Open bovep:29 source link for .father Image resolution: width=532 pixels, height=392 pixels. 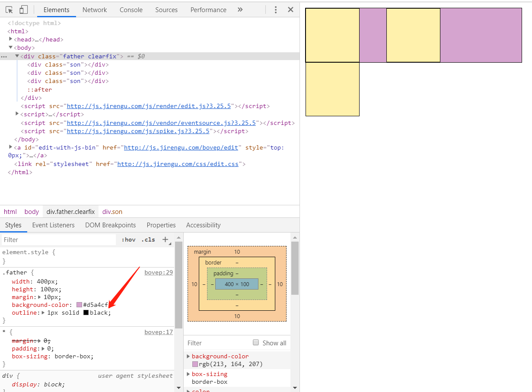[159, 272]
